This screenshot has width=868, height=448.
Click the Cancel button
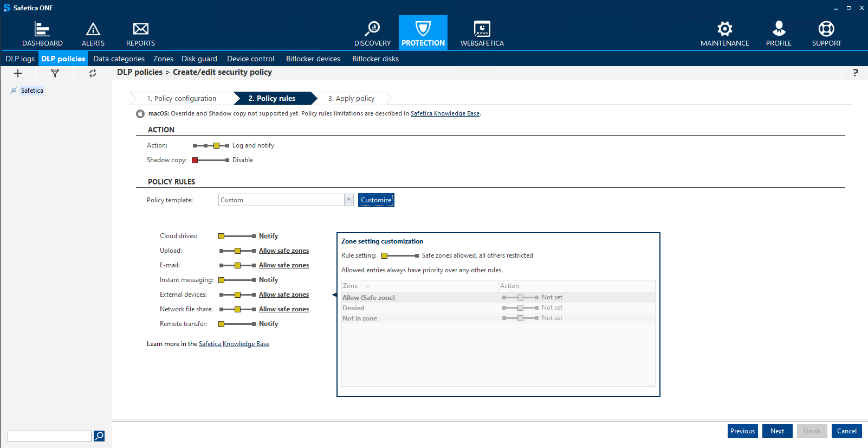[846, 431]
